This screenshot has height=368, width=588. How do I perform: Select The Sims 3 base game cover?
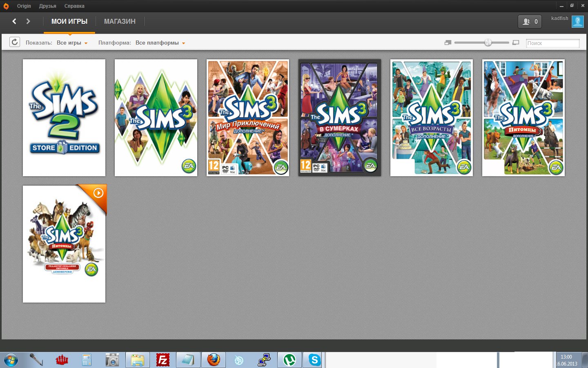[x=156, y=118]
